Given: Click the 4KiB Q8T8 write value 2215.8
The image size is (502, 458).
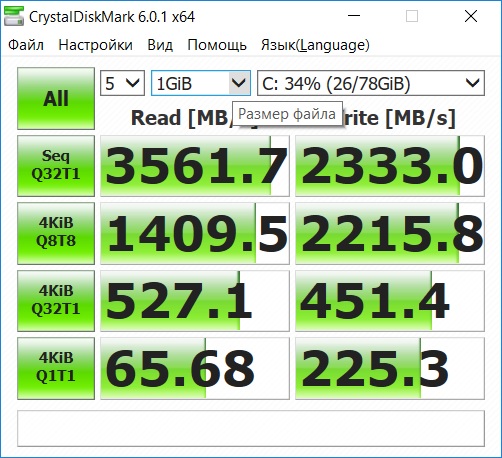Looking at the screenshot, I should coord(390,233).
